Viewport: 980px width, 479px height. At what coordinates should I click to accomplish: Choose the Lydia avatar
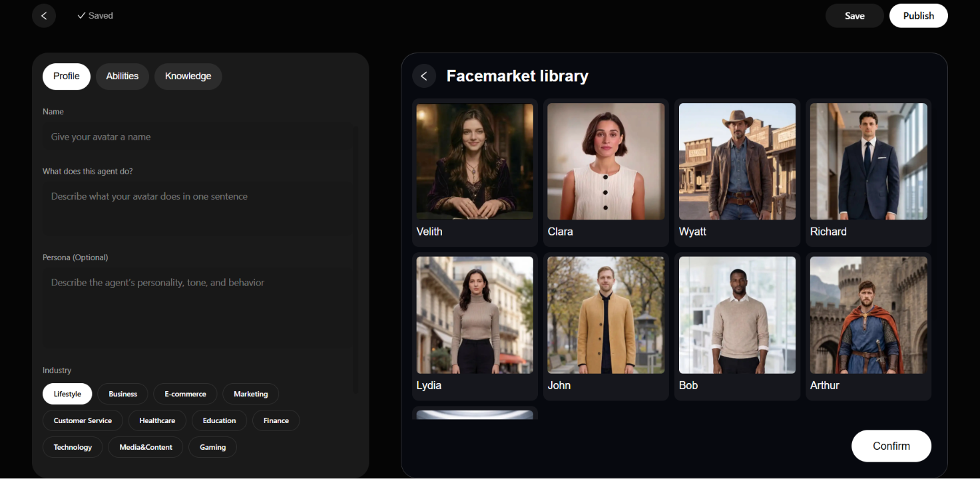click(475, 315)
